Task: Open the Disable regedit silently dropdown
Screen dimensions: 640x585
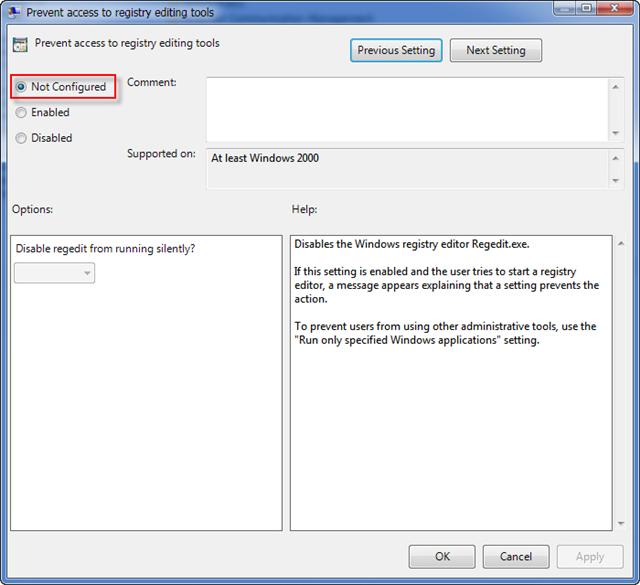Action: (54, 273)
